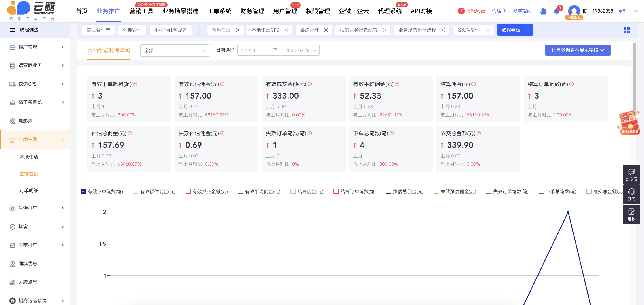644x305 pixels.
Task: Click the 建议 feedback icon
Action: tap(631, 215)
